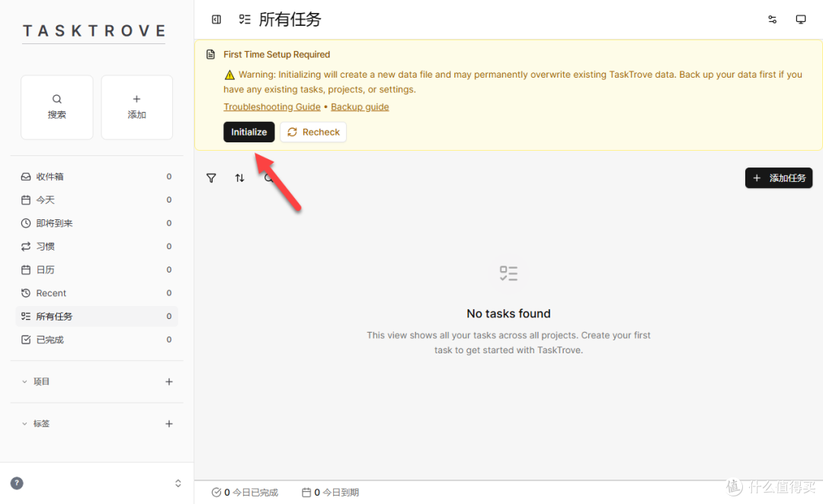The image size is (823, 504).
Task: Add a new project with plus icon
Action: (169, 381)
